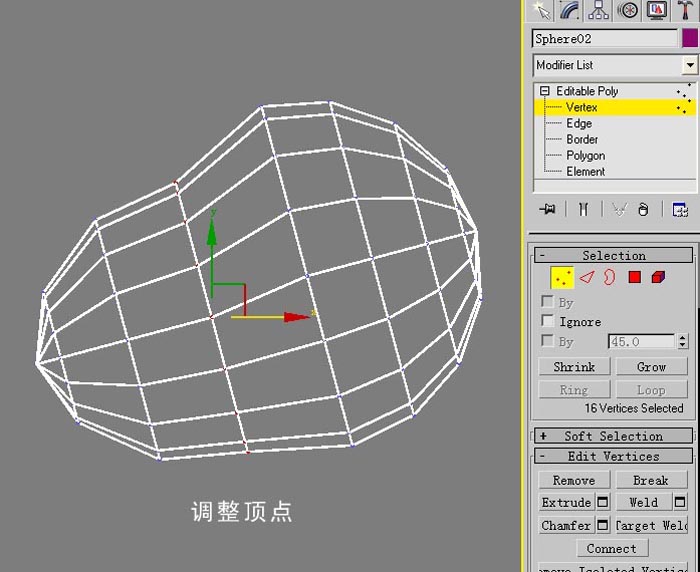Click the Remove vertices button
The height and width of the screenshot is (572, 700).
(574, 480)
